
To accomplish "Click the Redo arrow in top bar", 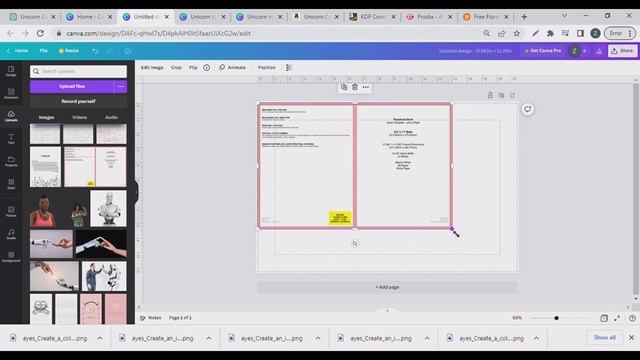I will (110, 51).
